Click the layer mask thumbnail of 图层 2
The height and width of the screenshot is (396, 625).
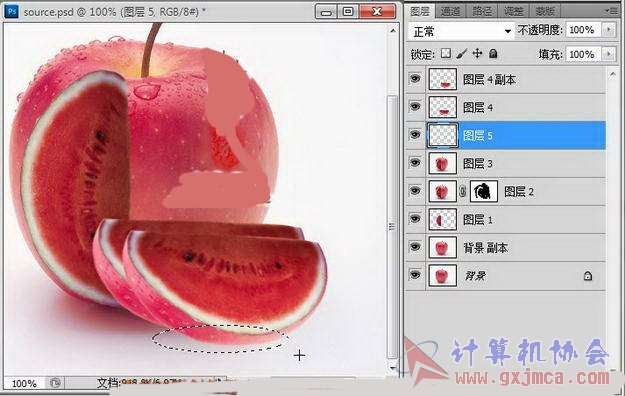(x=484, y=191)
